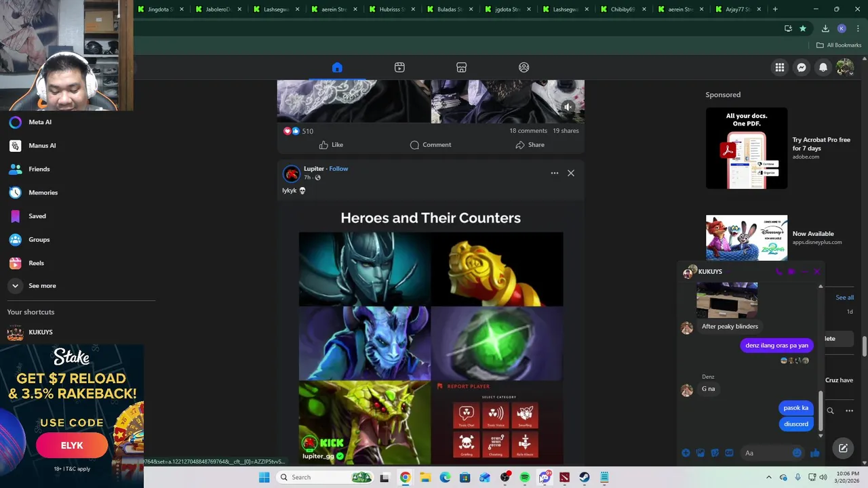Screen dimensions: 868x488
Task: Open Memories in left sidebar
Action: coord(43,192)
